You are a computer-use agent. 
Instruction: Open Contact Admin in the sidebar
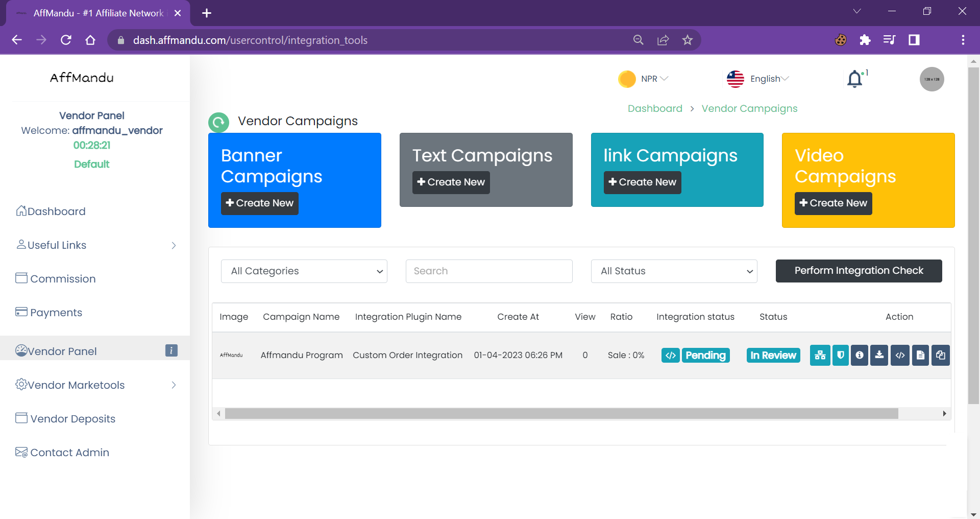pyautogui.click(x=62, y=452)
